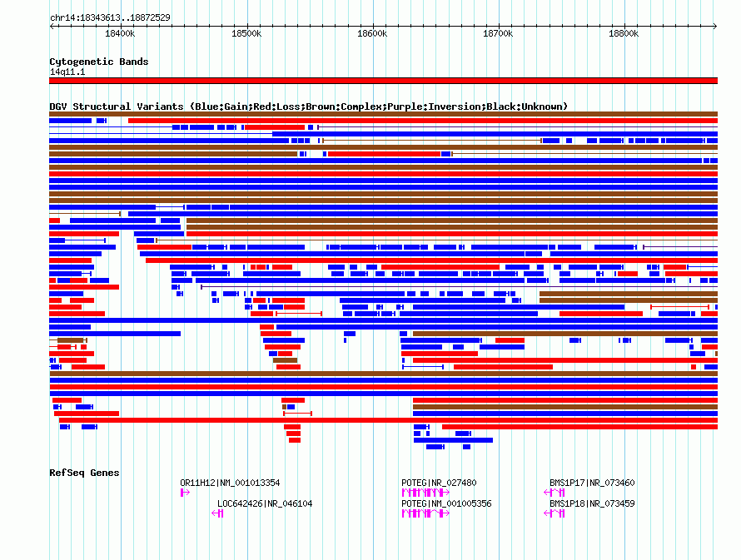Open the BMS1P17|NR_073460 gene label
The image size is (741, 560).
592,483
